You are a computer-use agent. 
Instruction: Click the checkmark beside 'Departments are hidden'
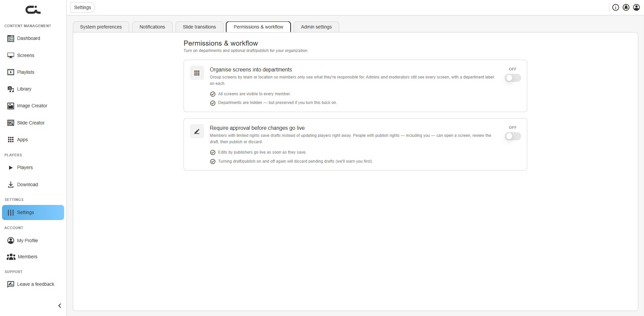[x=213, y=103]
